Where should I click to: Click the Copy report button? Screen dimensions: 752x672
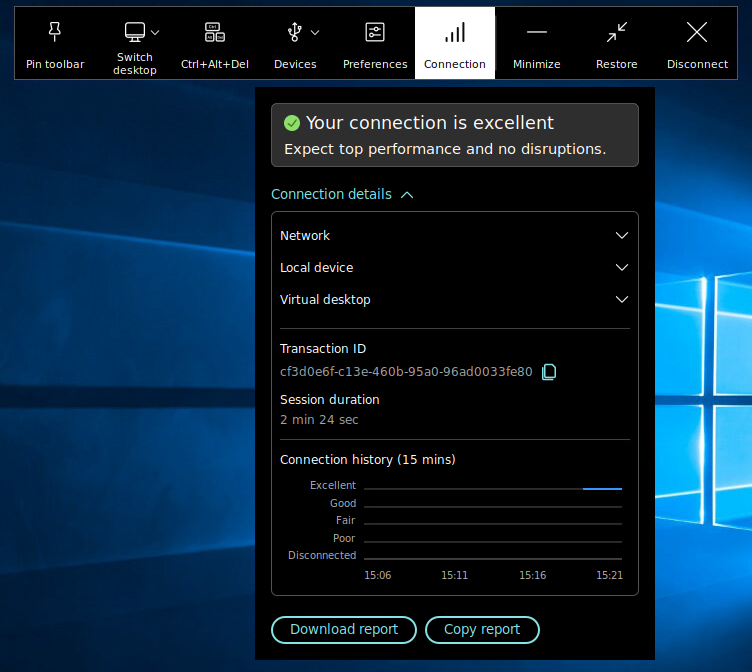pos(482,629)
